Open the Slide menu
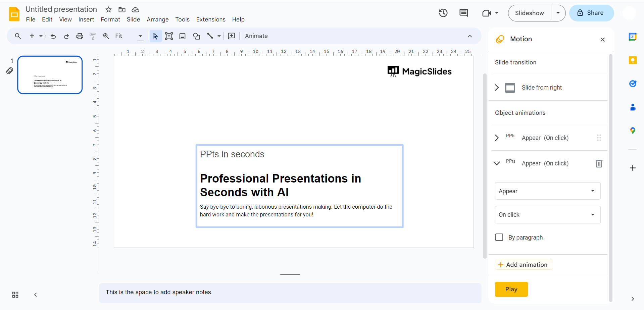Viewport: 644px width, 310px height. 133,19
